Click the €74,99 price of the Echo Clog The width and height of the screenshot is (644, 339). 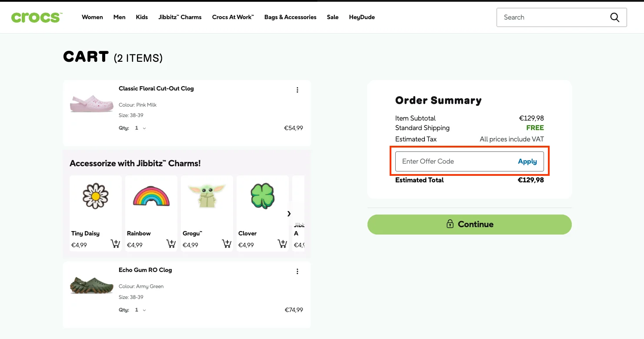click(x=294, y=310)
